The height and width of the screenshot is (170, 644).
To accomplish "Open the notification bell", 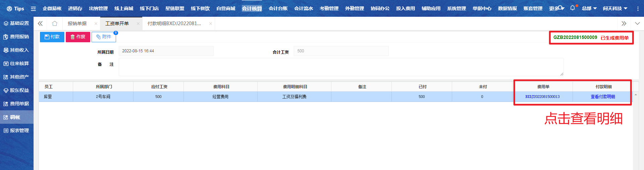I will tap(572, 8).
